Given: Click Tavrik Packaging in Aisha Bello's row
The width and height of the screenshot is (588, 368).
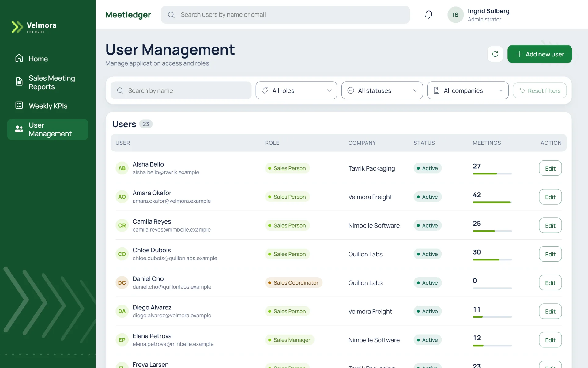Looking at the screenshot, I should coord(371,168).
